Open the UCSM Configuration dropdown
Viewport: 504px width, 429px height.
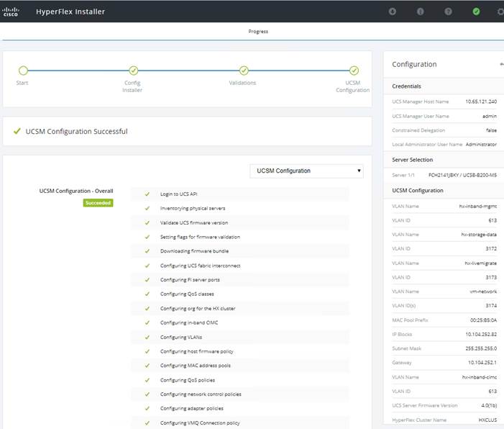coord(306,171)
